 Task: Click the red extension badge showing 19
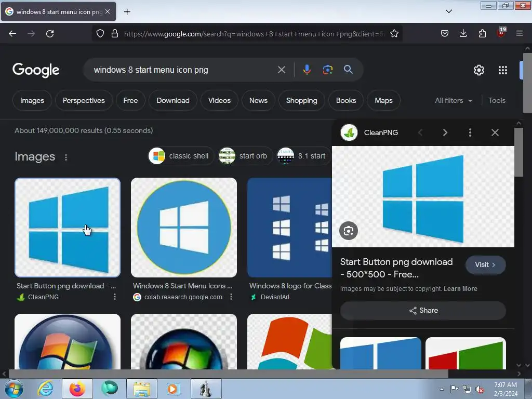pyautogui.click(x=501, y=33)
